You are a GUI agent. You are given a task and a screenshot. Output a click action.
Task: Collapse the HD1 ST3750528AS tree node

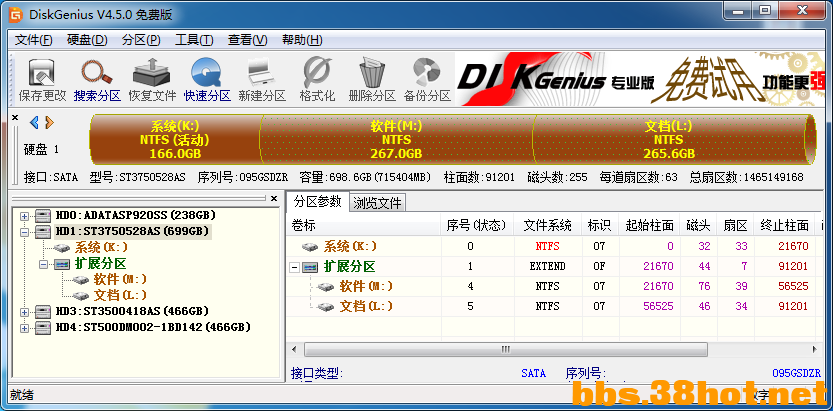tap(24, 232)
